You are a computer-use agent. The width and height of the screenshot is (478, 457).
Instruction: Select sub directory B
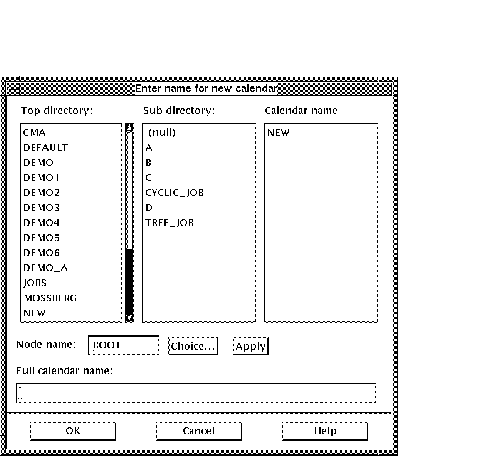[149, 163]
